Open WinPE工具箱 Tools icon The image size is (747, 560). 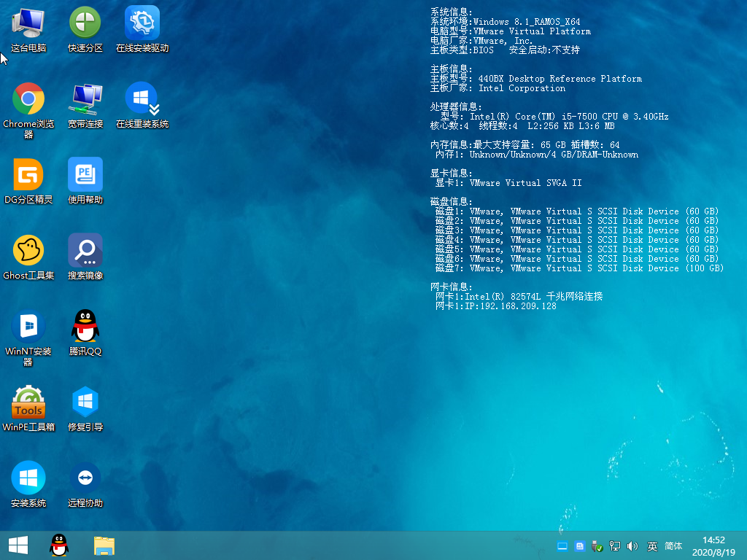point(28,408)
